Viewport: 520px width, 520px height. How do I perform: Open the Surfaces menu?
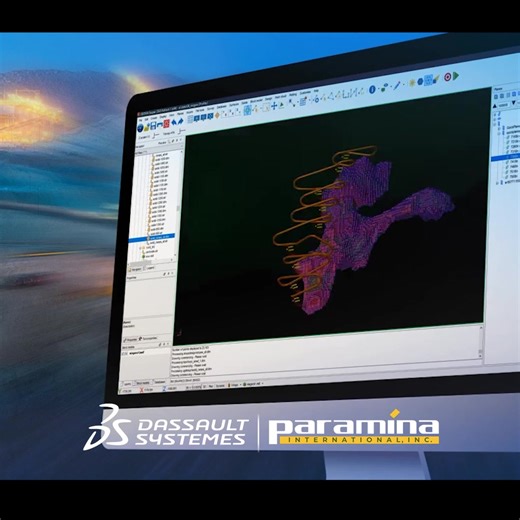coord(234,104)
